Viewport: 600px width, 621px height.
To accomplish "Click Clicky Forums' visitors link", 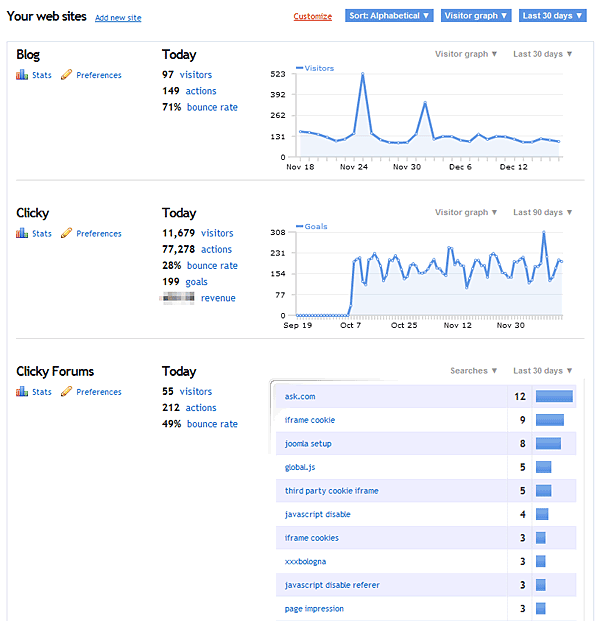I will (196, 391).
